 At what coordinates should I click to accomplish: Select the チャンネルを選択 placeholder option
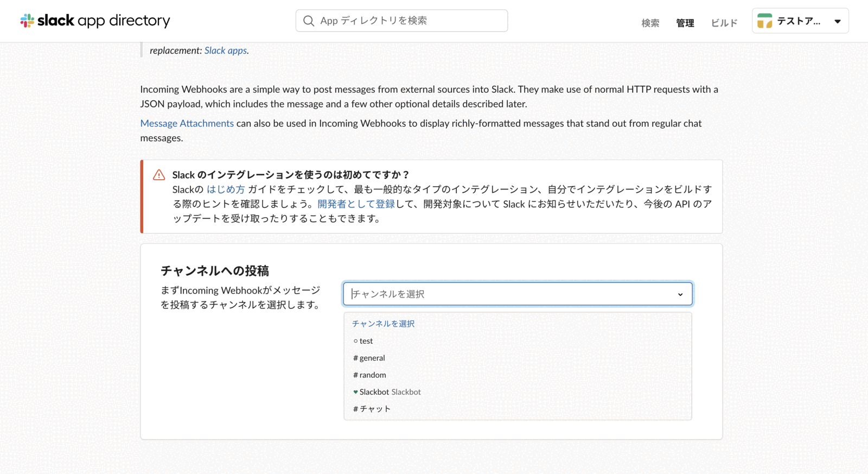click(x=518, y=324)
